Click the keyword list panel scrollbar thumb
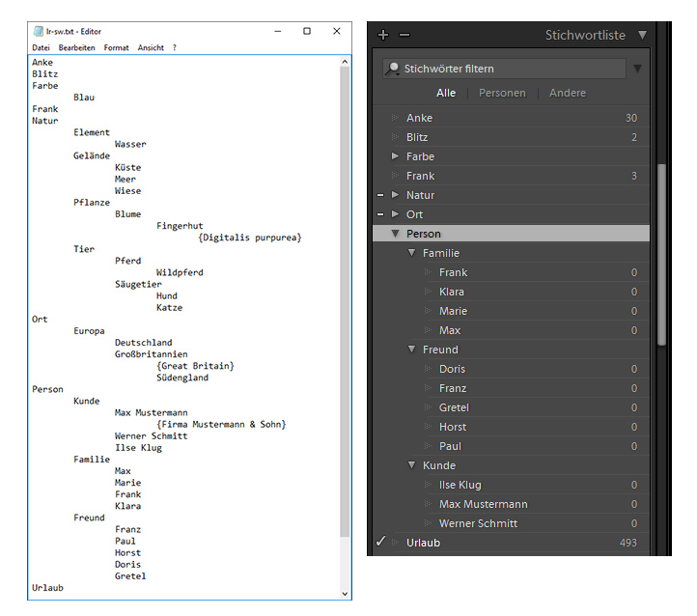The image size is (697, 616). (661, 254)
